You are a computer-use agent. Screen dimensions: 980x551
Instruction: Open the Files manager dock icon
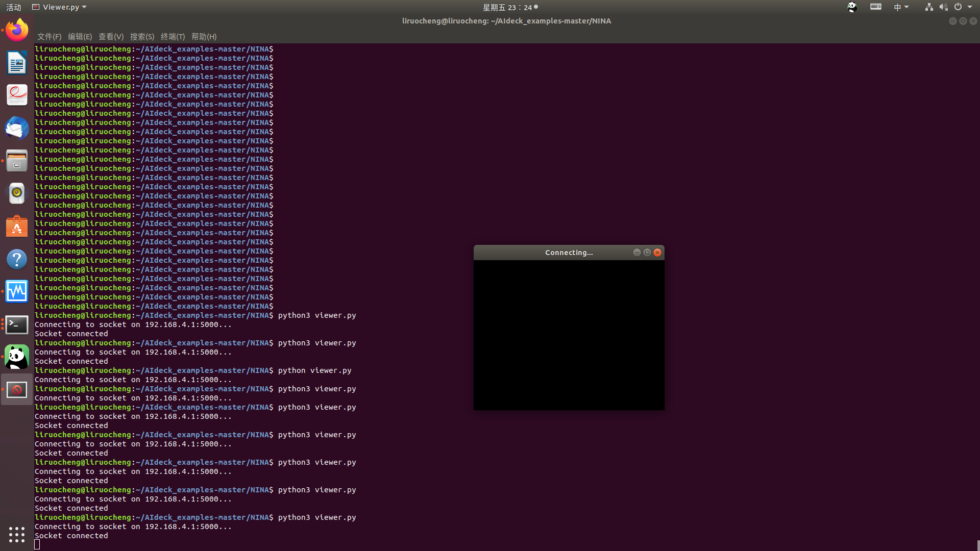point(17,161)
